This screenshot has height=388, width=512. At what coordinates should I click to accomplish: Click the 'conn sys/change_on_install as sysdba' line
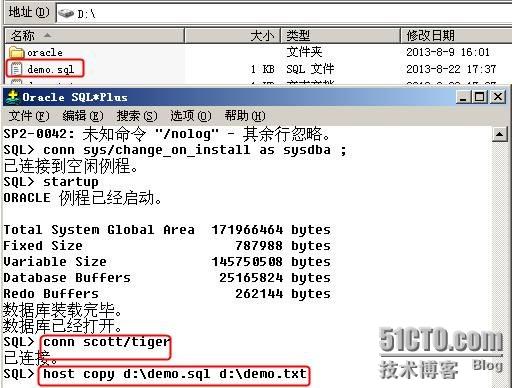pos(175,150)
